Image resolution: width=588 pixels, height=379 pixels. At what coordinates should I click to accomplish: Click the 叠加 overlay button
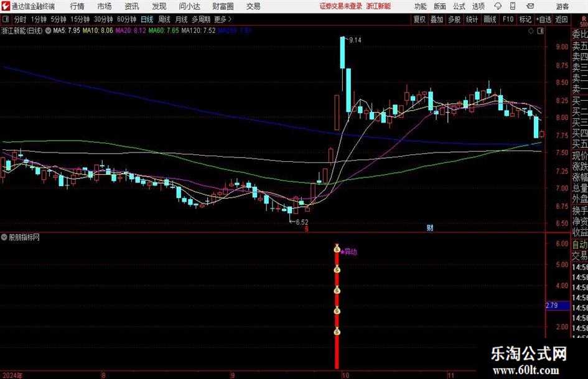437,19
